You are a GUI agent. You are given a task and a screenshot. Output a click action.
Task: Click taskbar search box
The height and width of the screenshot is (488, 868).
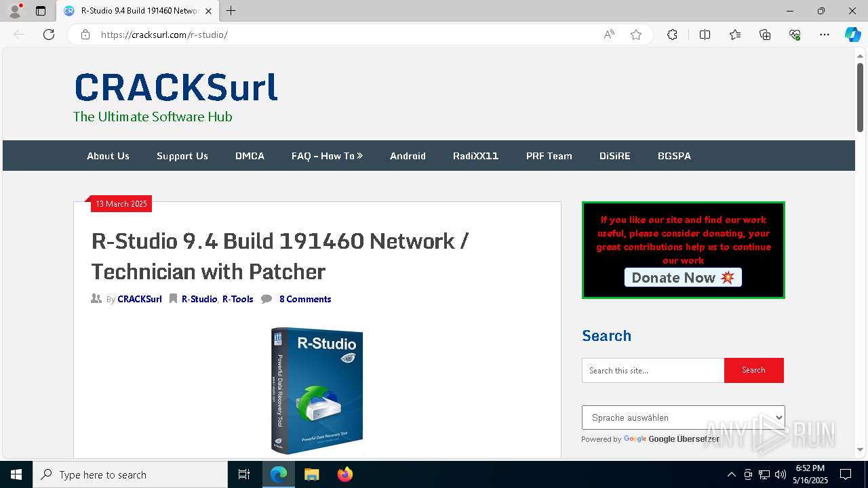pos(130,474)
